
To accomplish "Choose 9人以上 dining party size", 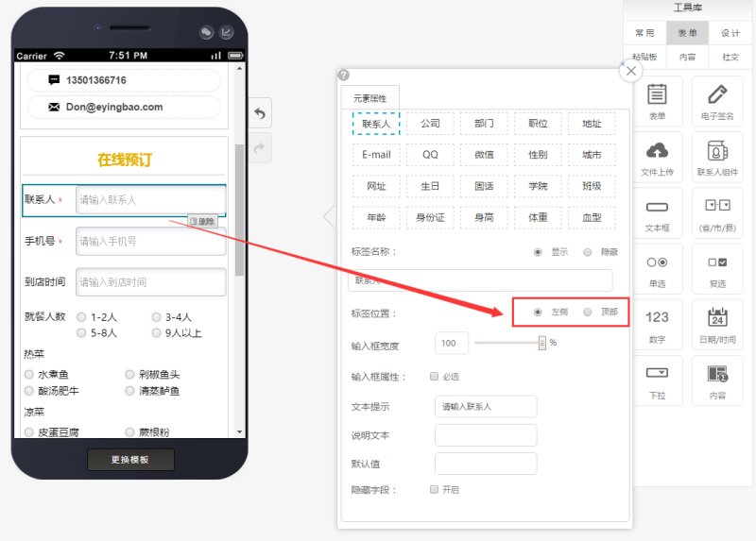I will (x=156, y=333).
